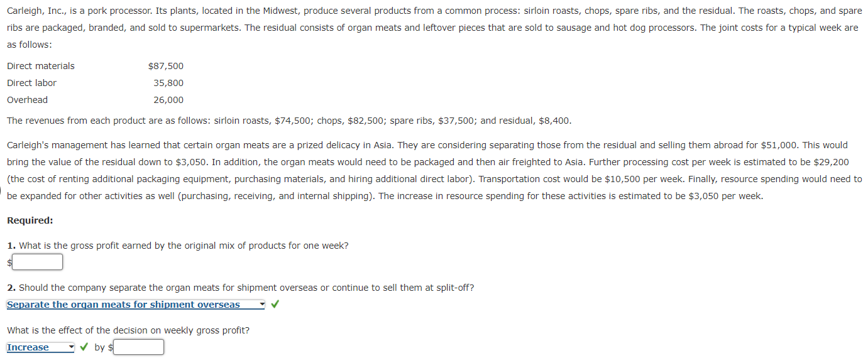This screenshot has height=363, width=868.
Task: Click the amount box after 'by $'
Action: 138,347
